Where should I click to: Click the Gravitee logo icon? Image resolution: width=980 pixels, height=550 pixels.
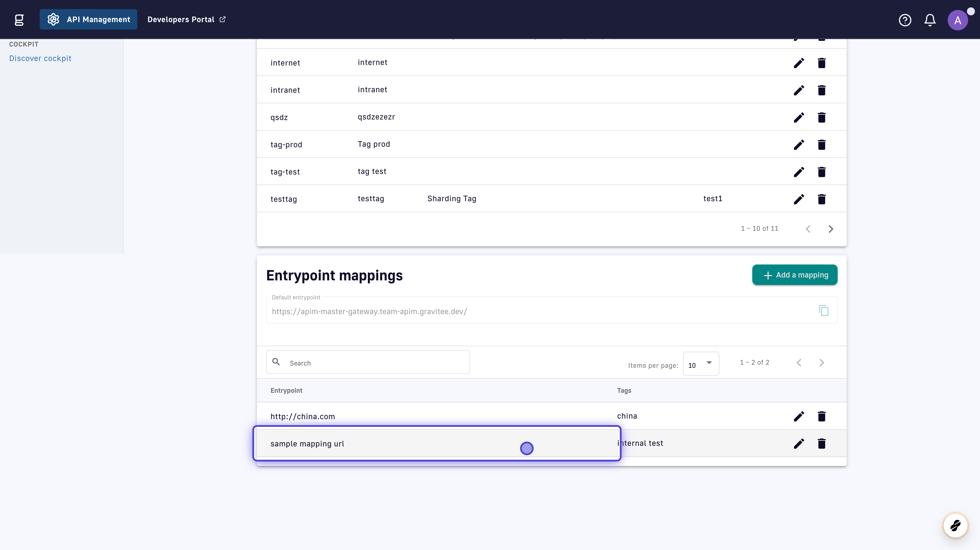[x=19, y=20]
